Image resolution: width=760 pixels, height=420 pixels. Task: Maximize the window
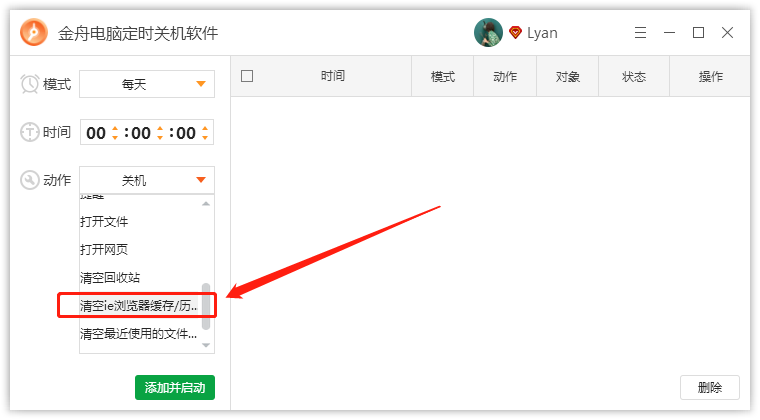coord(698,32)
